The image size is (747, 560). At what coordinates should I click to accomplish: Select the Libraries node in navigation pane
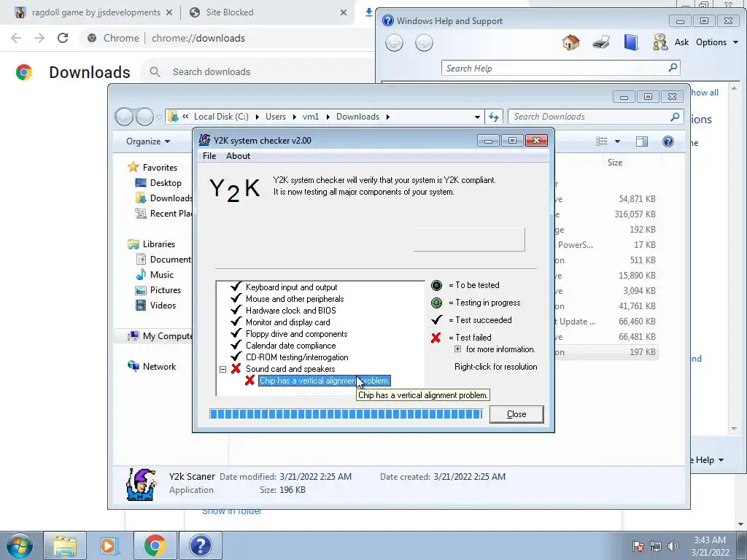click(152, 244)
